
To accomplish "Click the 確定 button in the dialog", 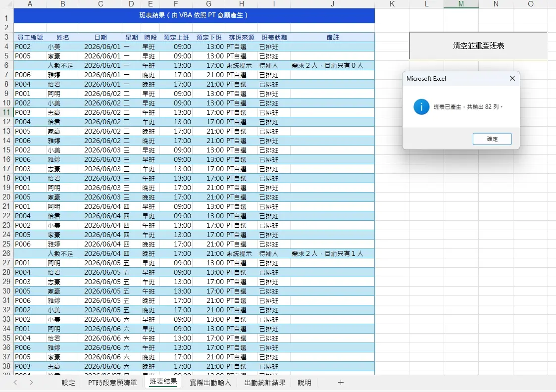I will 492,139.
